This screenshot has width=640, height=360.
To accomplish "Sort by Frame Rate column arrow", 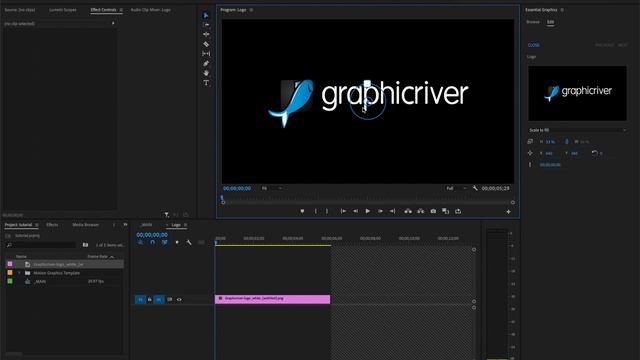I will pyautogui.click(x=112, y=257).
